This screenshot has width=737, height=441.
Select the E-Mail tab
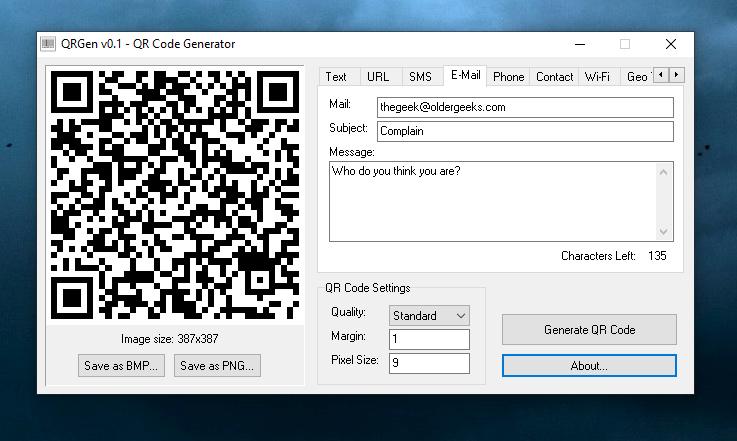tap(465, 75)
